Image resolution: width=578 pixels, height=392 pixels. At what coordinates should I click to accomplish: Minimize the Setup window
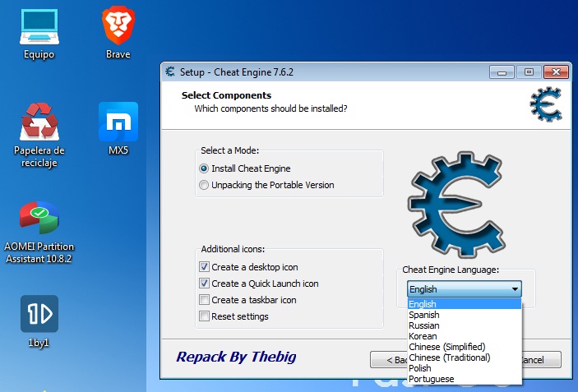[x=502, y=71]
